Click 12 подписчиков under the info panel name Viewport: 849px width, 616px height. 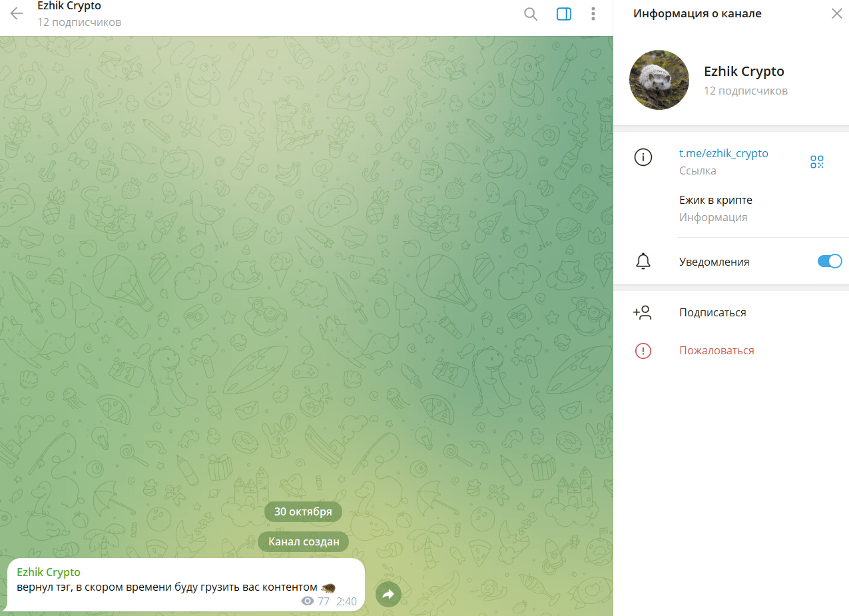(x=746, y=91)
